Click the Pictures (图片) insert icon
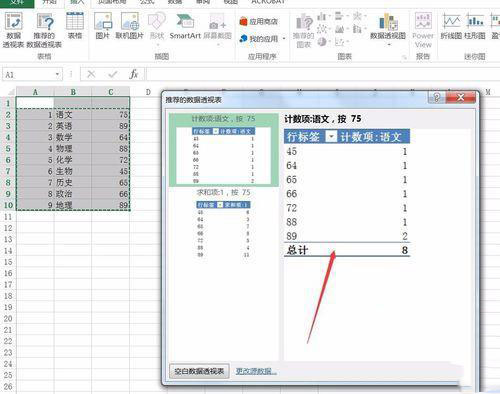500x394 pixels. (x=103, y=22)
